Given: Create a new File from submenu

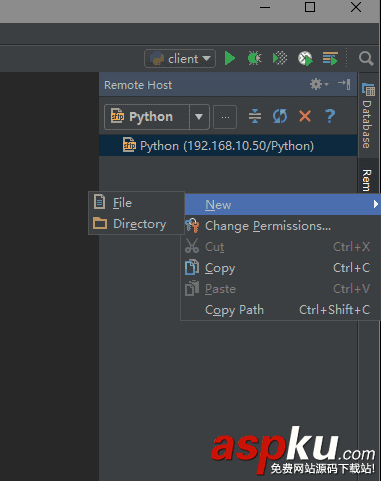Looking at the screenshot, I should click(136, 202).
